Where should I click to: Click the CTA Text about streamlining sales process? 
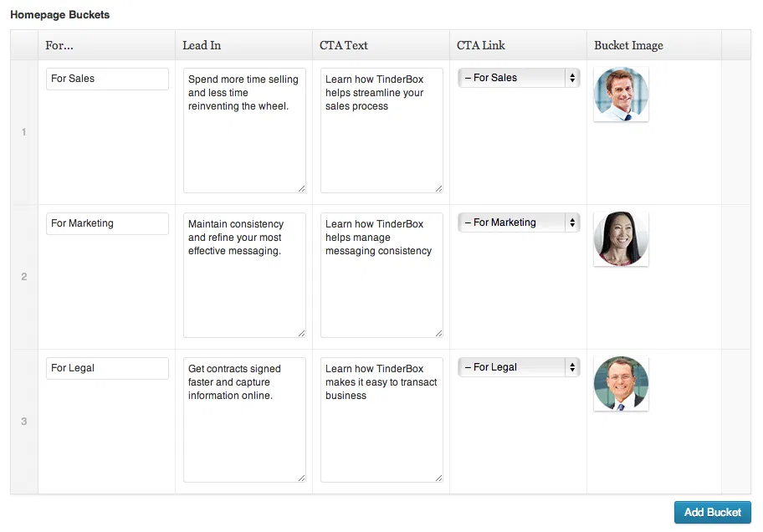point(381,130)
